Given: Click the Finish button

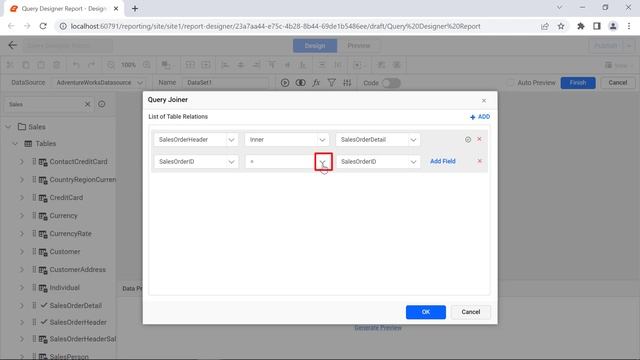Looking at the screenshot, I should click(578, 83).
